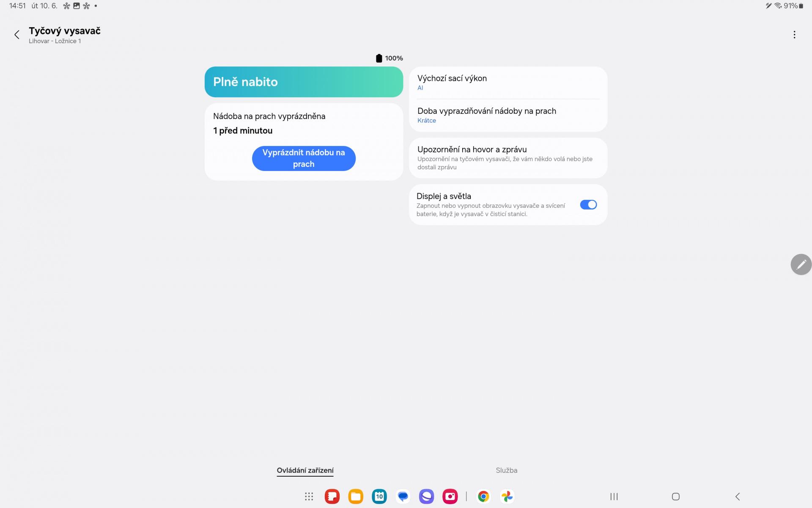Image resolution: width=812 pixels, height=508 pixels.
Task: Open the Calendar app in taskbar
Action: tap(379, 496)
